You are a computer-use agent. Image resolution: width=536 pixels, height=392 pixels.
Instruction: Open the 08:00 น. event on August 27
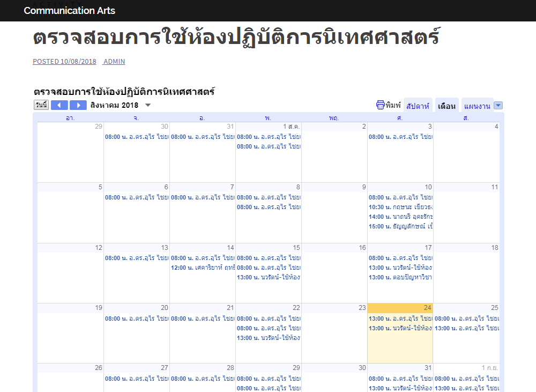[x=137, y=379]
